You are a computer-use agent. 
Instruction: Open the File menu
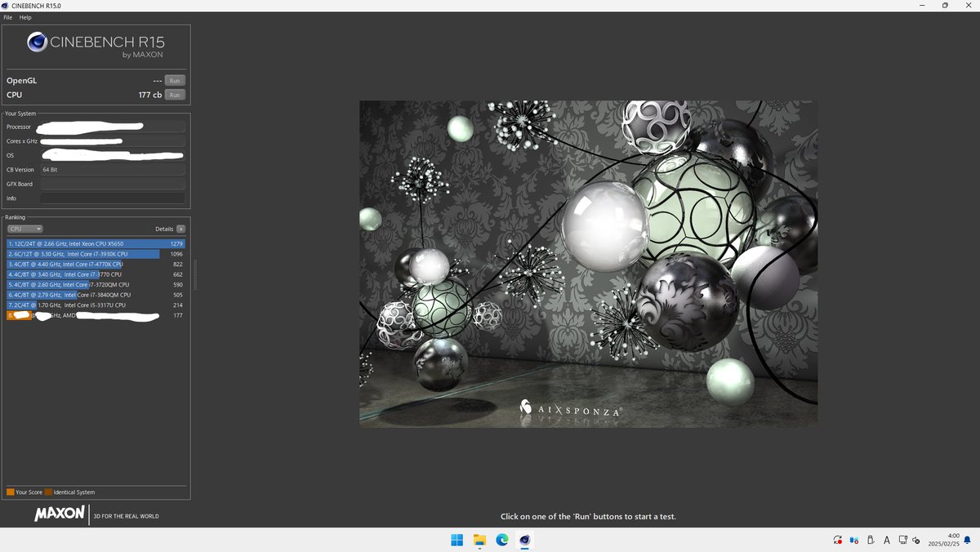(8, 17)
